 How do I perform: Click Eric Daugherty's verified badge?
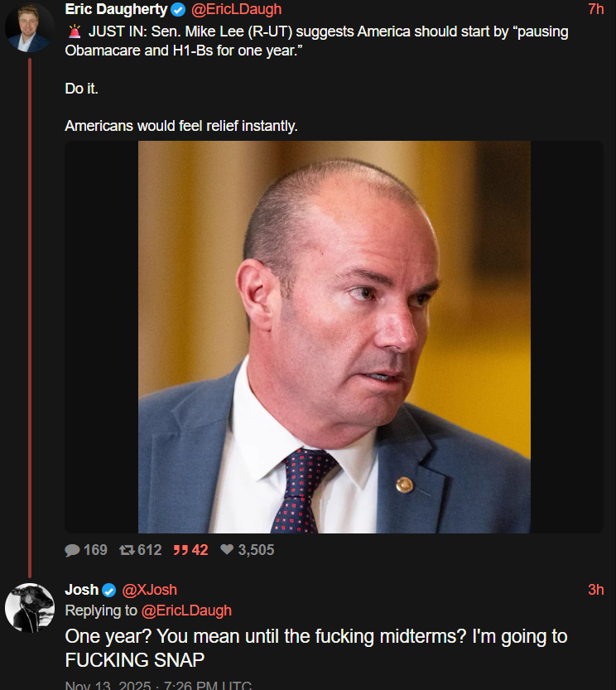[x=178, y=9]
